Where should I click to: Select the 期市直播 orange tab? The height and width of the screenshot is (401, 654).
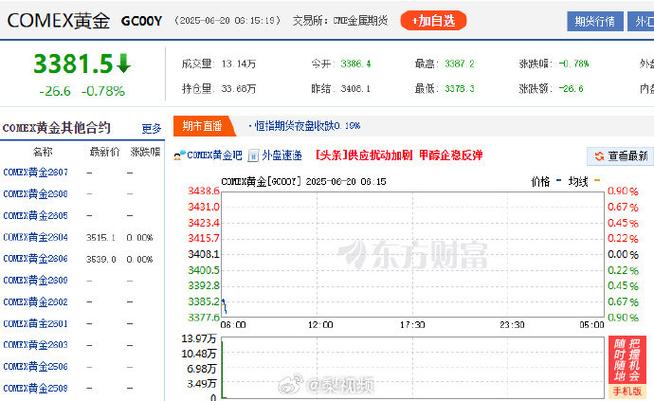click(204, 126)
